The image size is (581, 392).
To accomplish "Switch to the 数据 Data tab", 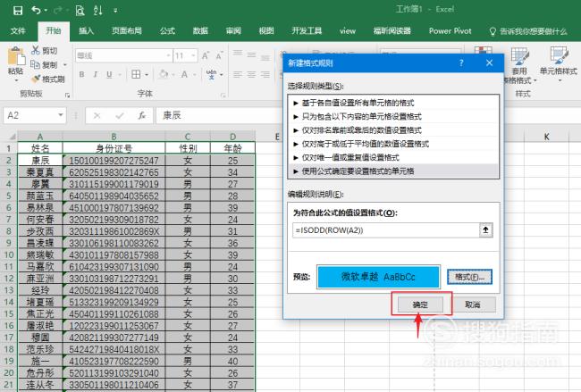I will pyautogui.click(x=200, y=31).
